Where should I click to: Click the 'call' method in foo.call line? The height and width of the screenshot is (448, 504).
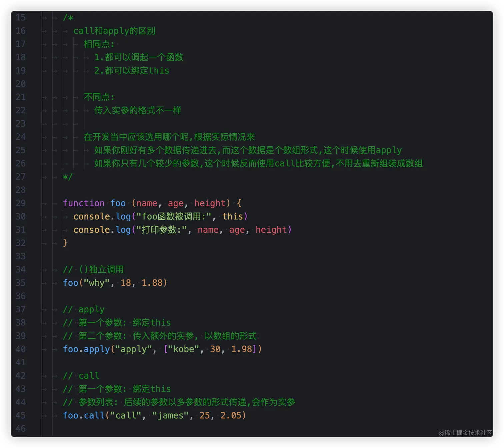(94, 415)
